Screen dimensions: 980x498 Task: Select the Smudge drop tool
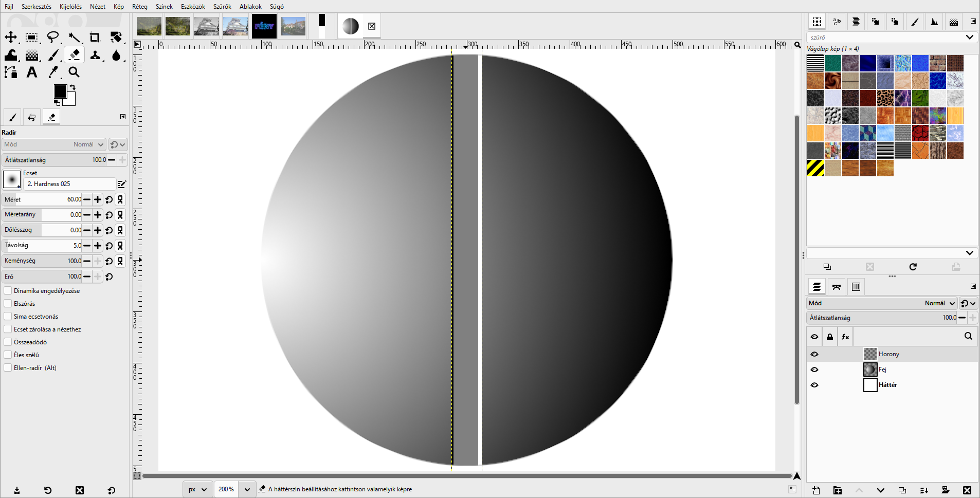(x=116, y=55)
